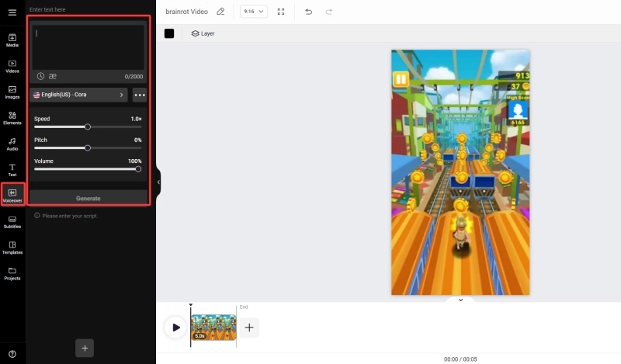Open the Elements panel
Image resolution: width=621 pixels, height=364 pixels.
[x=12, y=118]
